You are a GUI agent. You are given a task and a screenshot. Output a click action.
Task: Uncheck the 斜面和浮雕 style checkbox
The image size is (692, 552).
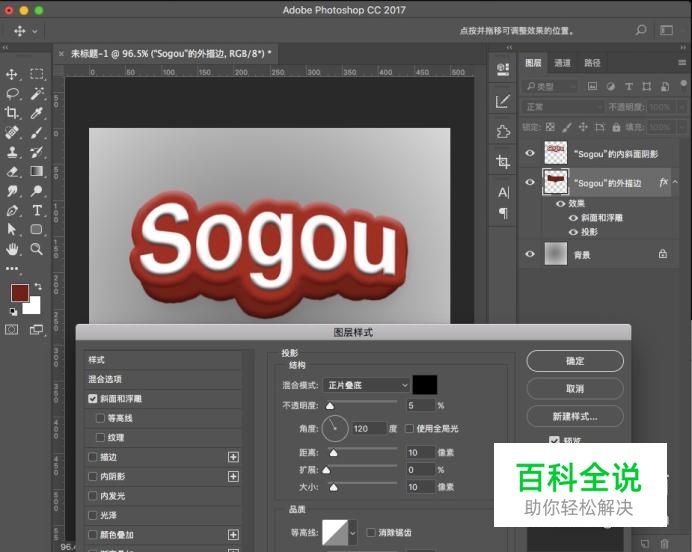tap(92, 398)
